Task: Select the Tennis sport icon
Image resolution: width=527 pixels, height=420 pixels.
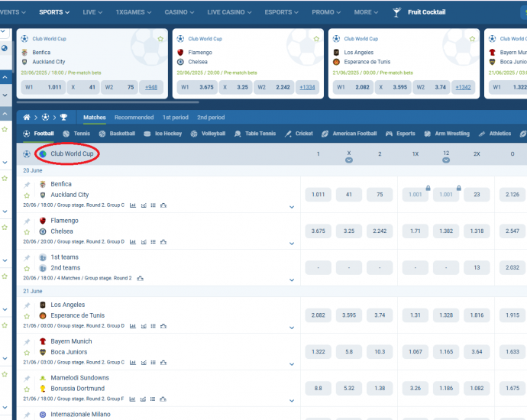Action: pos(66,134)
